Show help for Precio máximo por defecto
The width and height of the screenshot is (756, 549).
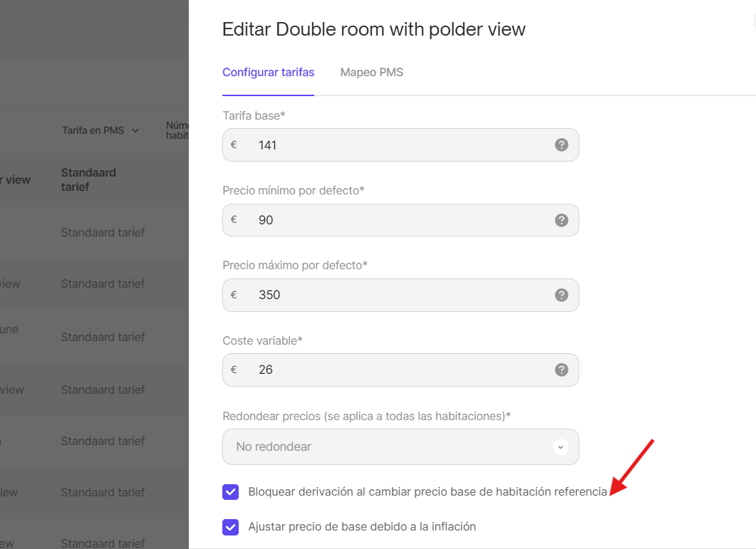(561, 295)
